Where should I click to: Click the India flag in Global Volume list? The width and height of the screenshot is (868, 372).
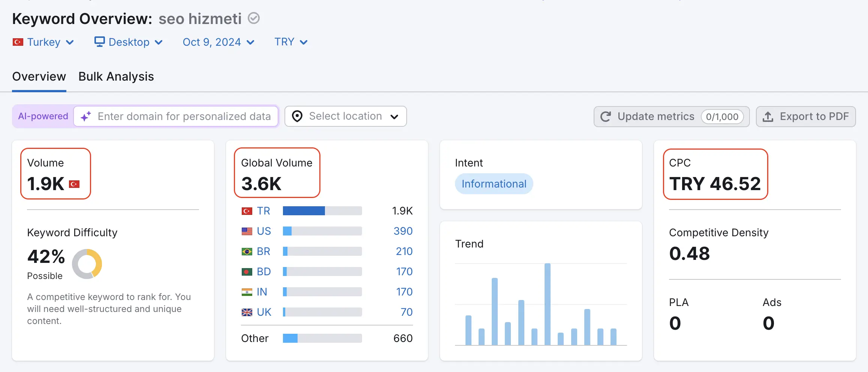247,292
